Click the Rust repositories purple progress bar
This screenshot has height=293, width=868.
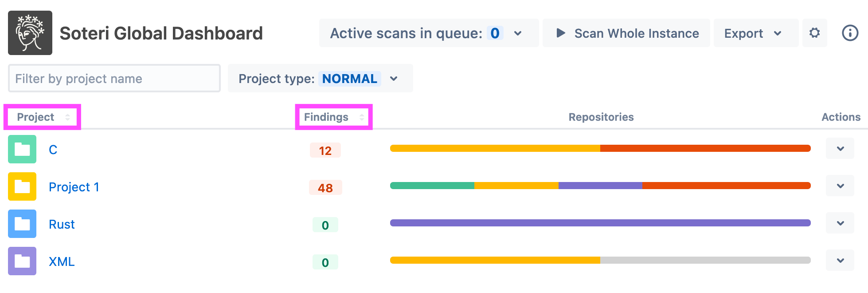pos(600,223)
